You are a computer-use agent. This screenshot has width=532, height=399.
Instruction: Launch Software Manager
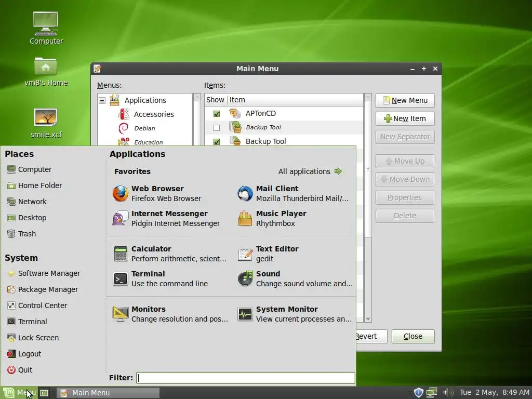[44, 273]
